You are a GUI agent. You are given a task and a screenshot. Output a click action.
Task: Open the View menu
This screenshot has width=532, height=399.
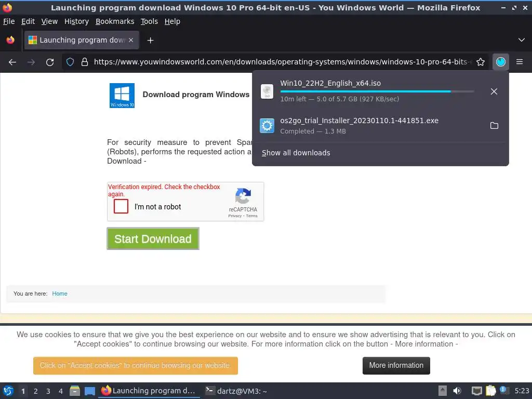point(49,21)
